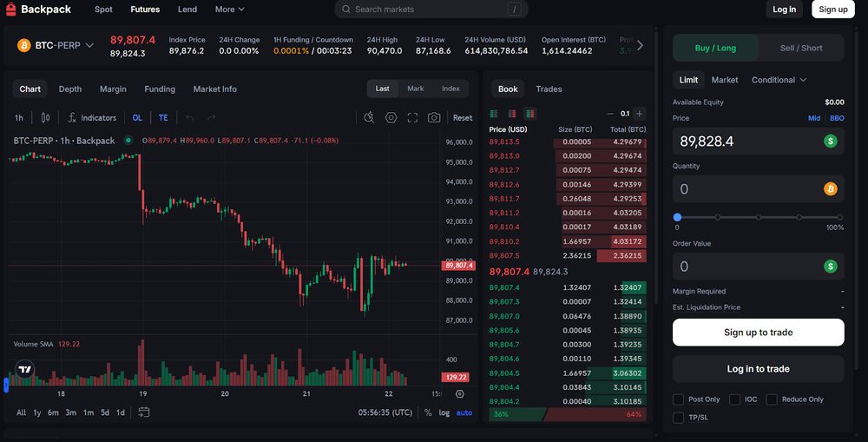Open chart settings hexagon icon
Viewport: 868px width, 442px height.
391,117
